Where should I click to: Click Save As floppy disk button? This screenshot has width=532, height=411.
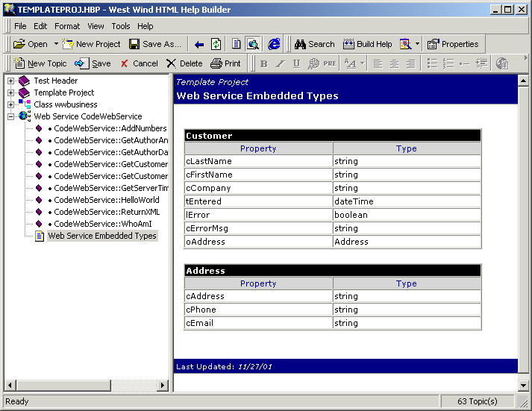[155, 44]
